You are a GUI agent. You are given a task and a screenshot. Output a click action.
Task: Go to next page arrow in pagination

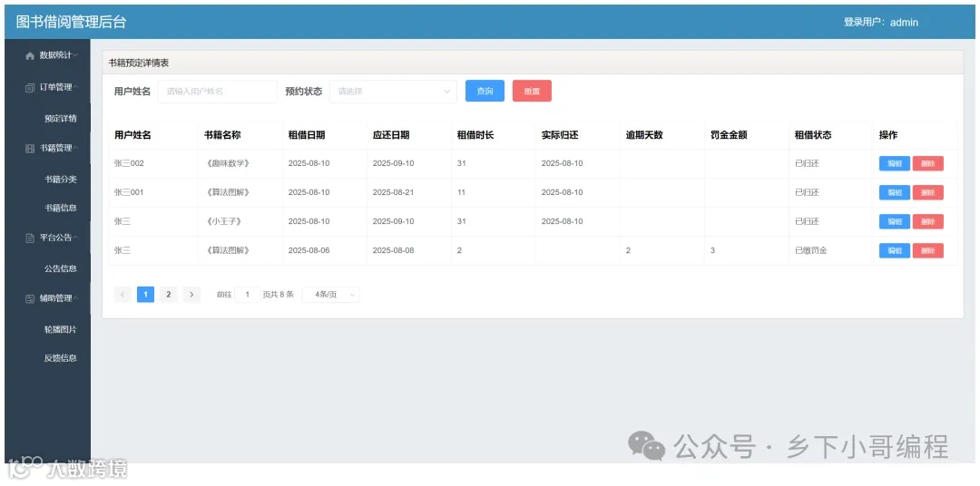(x=191, y=294)
